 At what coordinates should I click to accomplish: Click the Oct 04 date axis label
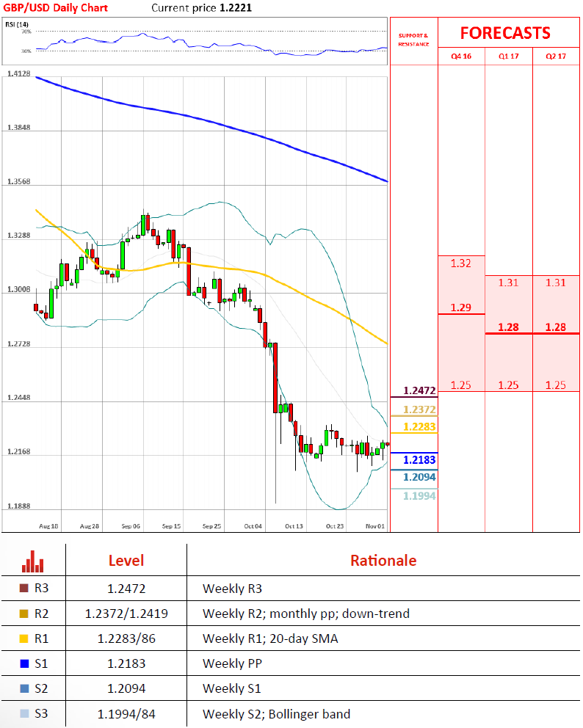(x=253, y=526)
